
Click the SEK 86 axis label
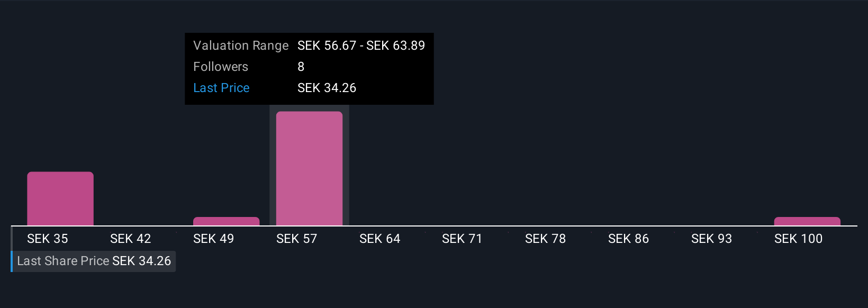point(628,239)
